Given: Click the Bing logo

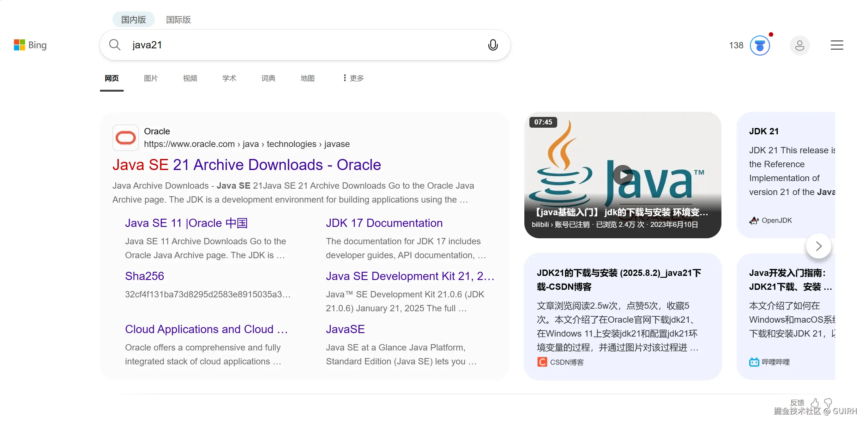Looking at the screenshot, I should (x=30, y=45).
